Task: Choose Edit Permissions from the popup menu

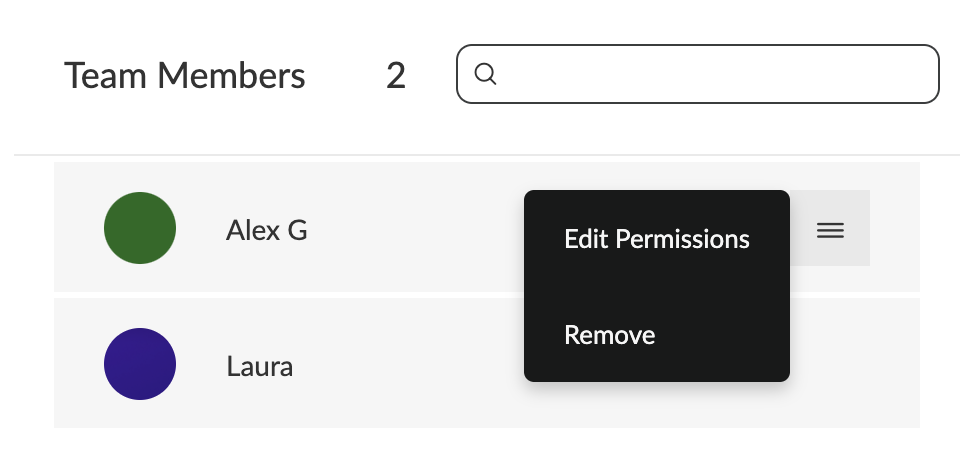Action: [657, 239]
